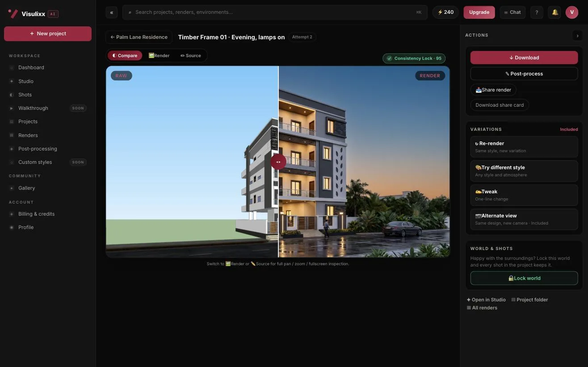Click the Upgrade button
Viewport: 588px width, 367px height.
pos(479,13)
